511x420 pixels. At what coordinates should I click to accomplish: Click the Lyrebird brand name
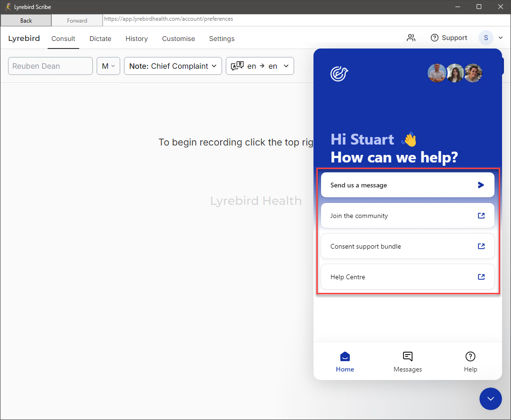click(24, 38)
